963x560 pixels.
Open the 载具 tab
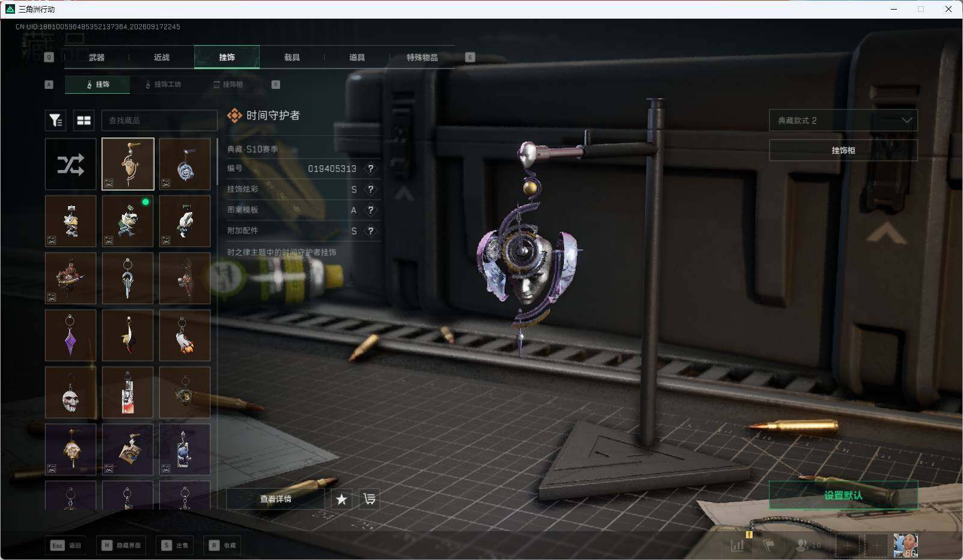tap(292, 57)
